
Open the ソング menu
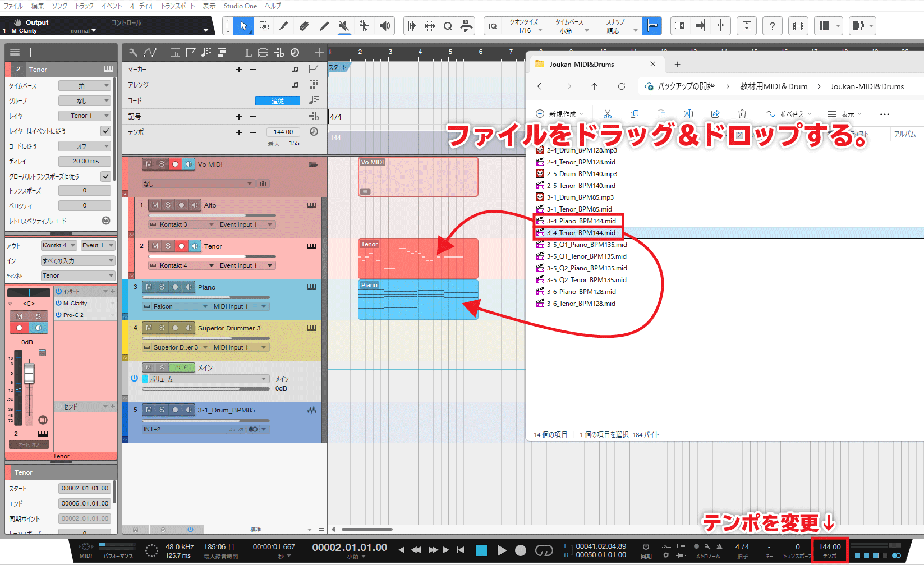point(59,6)
